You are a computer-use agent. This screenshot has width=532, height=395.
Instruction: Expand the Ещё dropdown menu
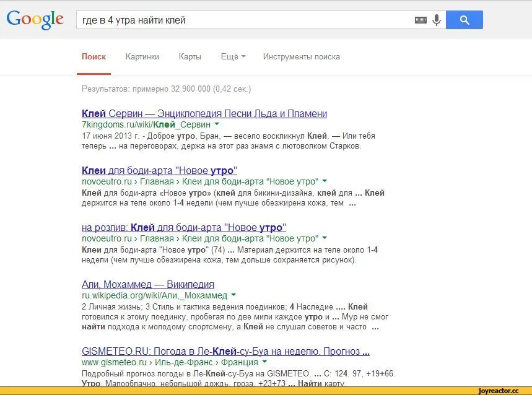pos(233,56)
